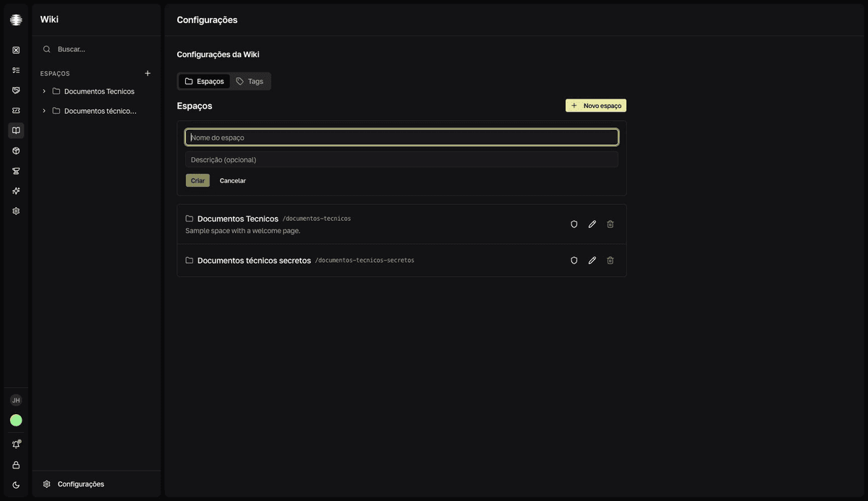The width and height of the screenshot is (868, 501).
Task: Click the Configurações da Wiki heading
Action: (x=218, y=54)
